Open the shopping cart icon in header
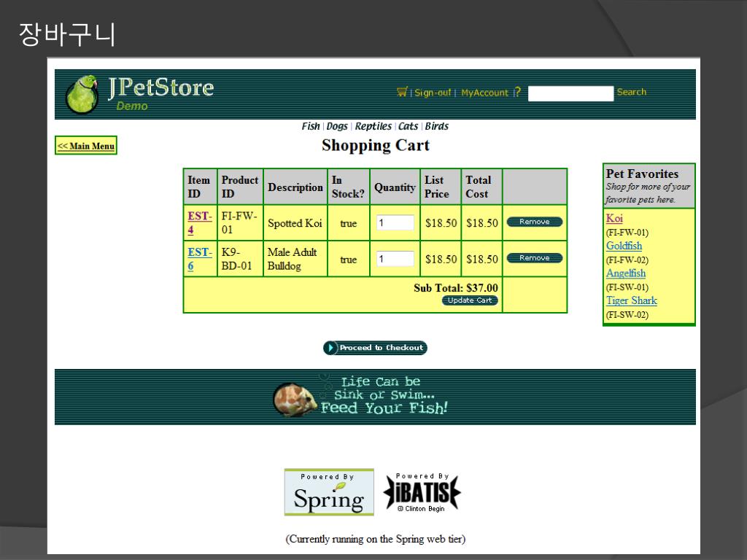This screenshot has height=560, width=747. [x=402, y=92]
